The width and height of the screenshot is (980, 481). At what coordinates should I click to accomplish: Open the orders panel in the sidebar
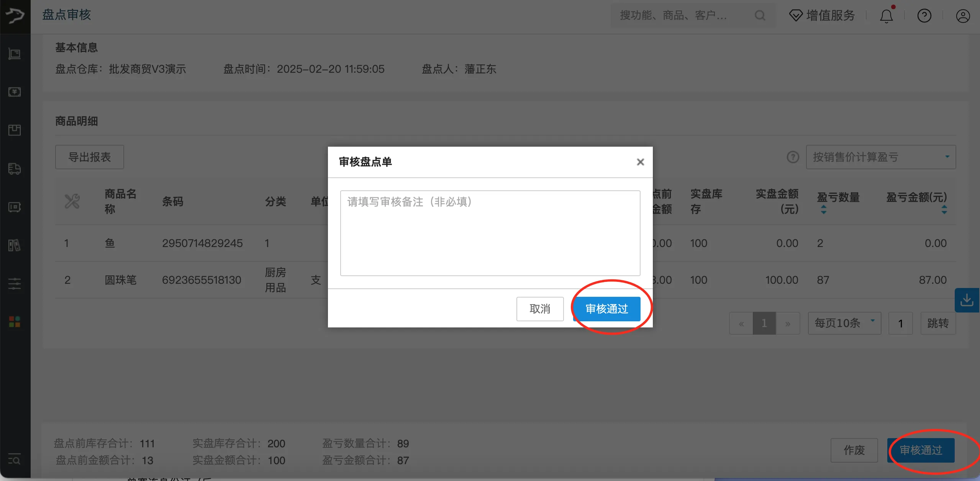pos(15,54)
